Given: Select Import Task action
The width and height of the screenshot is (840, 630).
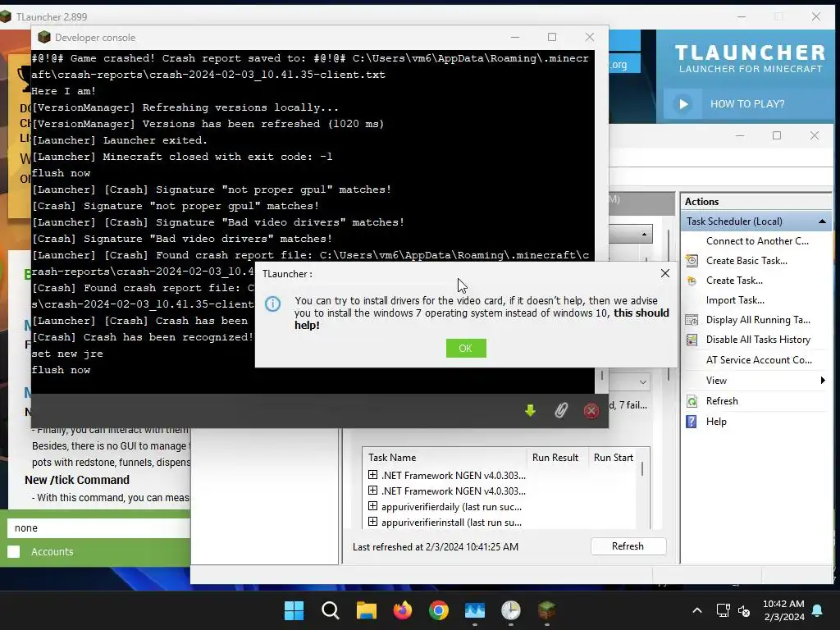Looking at the screenshot, I should pos(735,300).
